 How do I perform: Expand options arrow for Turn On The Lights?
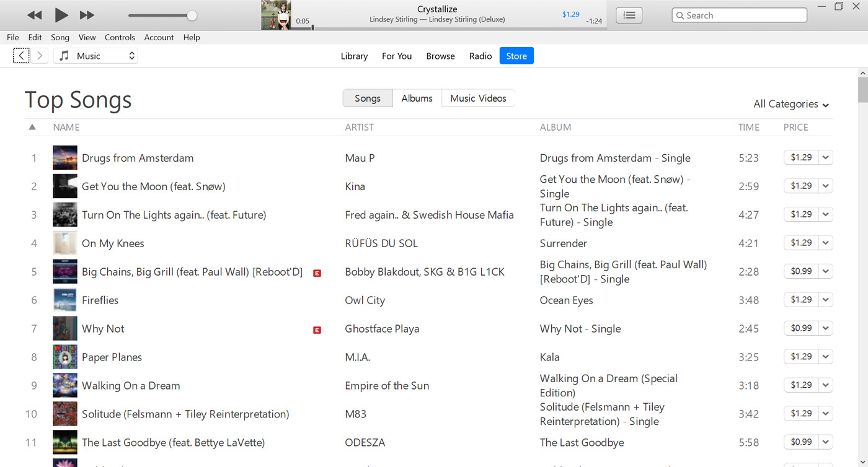(826, 214)
